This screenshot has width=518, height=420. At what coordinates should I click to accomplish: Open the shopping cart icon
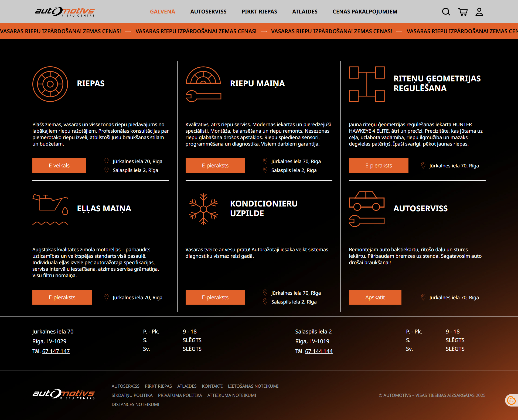point(463,12)
